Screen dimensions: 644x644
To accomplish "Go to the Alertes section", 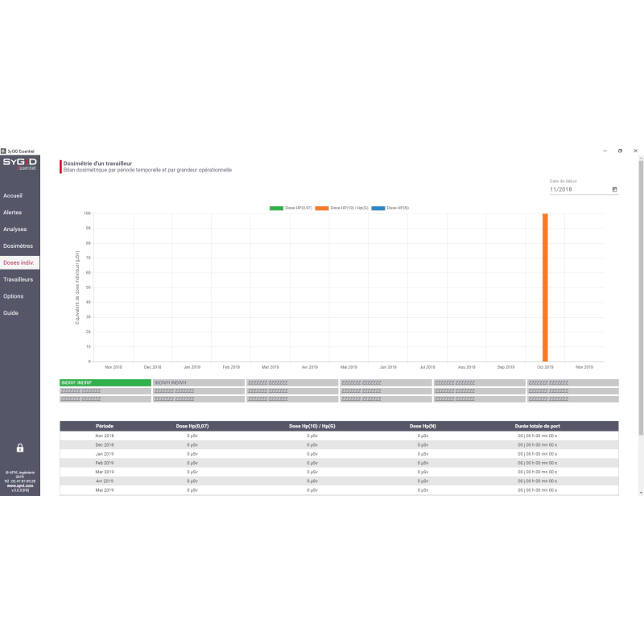I will point(13,213).
